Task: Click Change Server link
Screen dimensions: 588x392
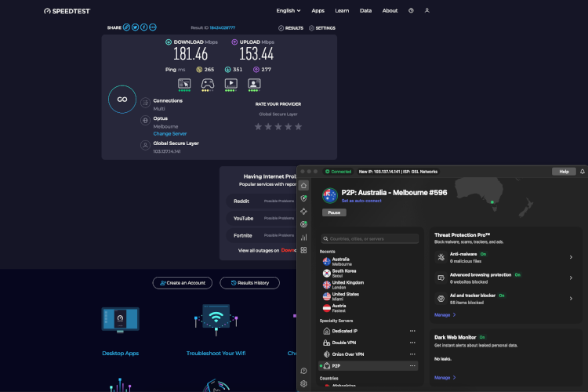Action: pyautogui.click(x=170, y=133)
